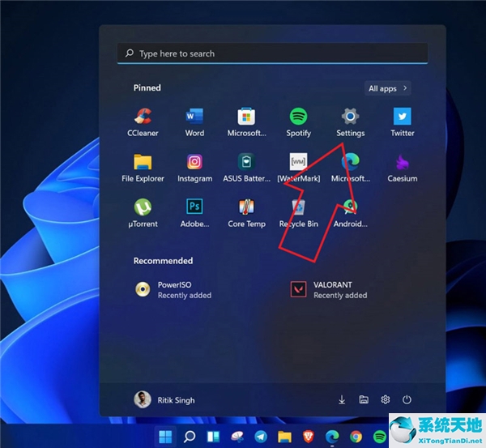Viewport: 486px width, 448px height.
Task: Open taskbar Search magnifier
Action: point(190,437)
